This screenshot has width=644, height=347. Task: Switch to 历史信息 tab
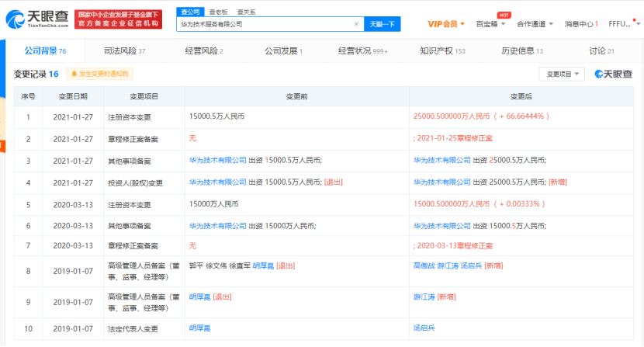click(522, 51)
